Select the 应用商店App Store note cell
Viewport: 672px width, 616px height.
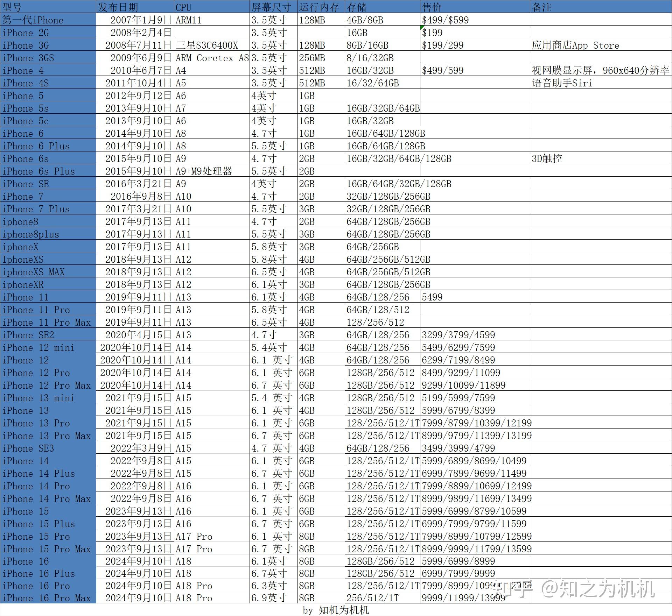tap(601, 45)
